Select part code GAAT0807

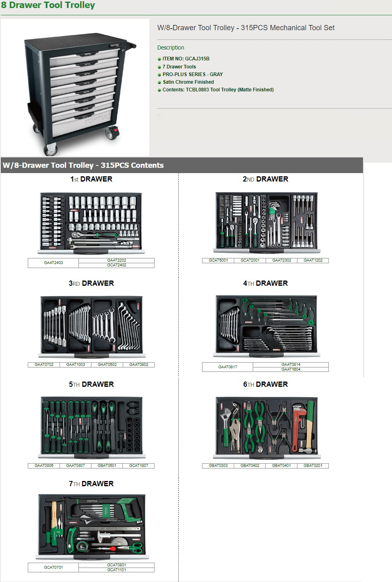pos(76,466)
